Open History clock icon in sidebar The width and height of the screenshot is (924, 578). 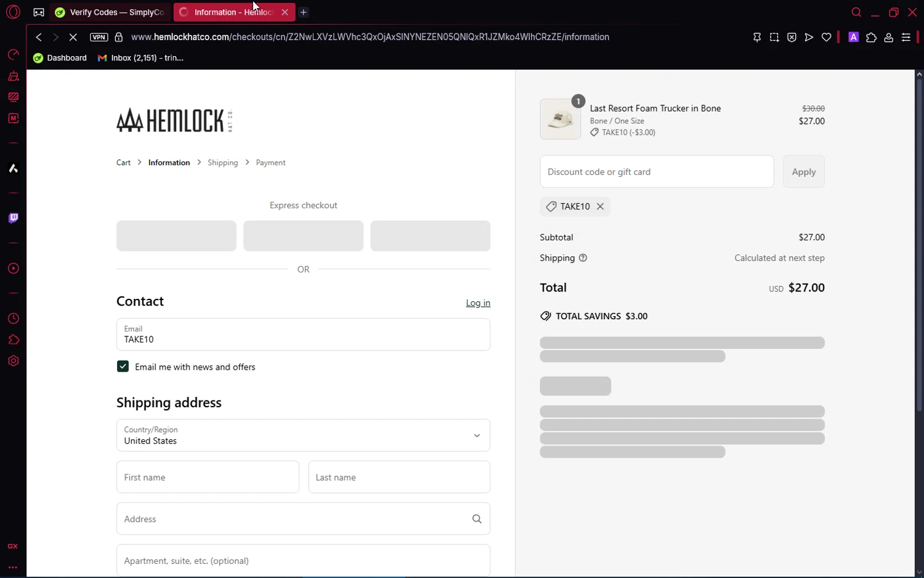[13, 319]
